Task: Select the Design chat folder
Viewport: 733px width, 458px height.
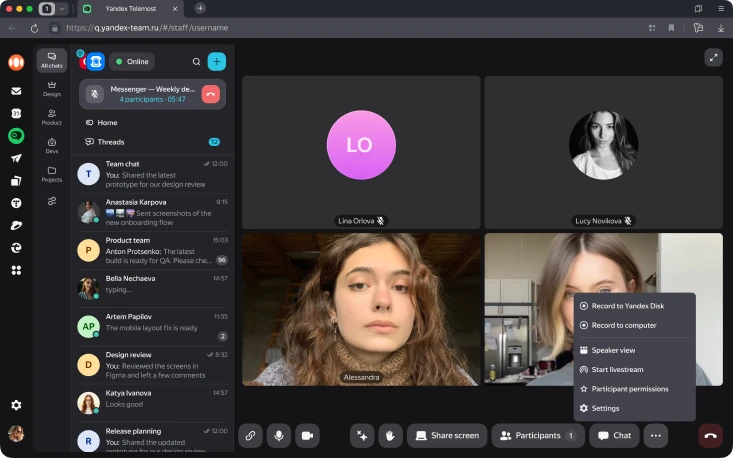Action: 51,89
